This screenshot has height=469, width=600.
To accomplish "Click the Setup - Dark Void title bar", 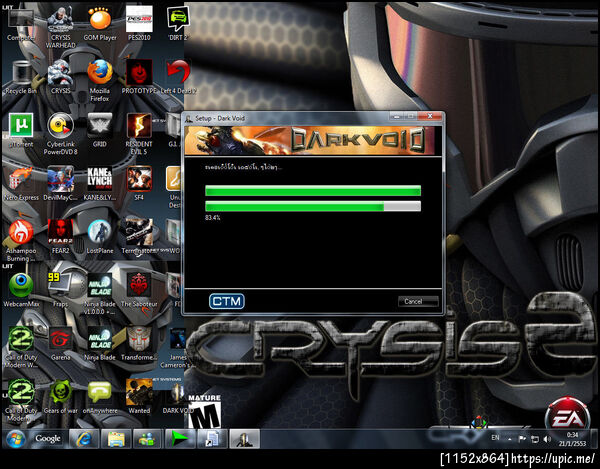I will point(287,118).
